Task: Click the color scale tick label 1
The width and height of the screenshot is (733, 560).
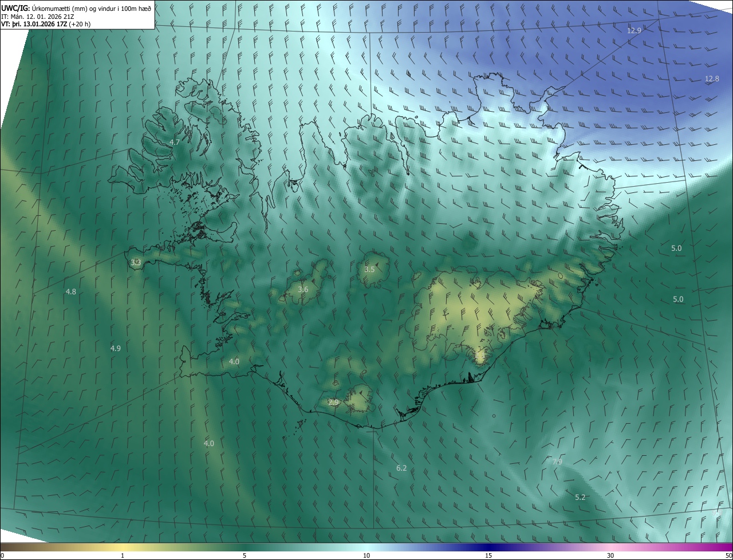Action: tap(123, 555)
